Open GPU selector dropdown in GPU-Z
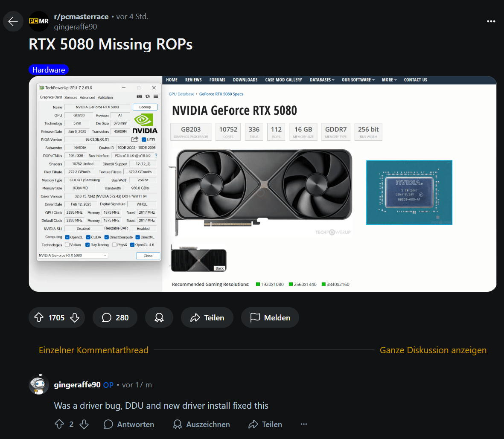Screen dimensions: 504x439 [73, 255]
